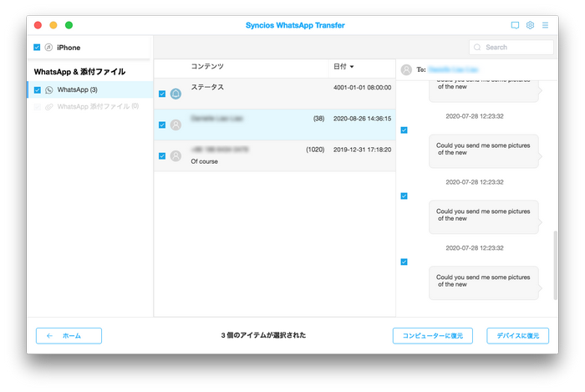Uncheck the ステータス row checkbox
This screenshot has width=585, height=392.
[162, 94]
